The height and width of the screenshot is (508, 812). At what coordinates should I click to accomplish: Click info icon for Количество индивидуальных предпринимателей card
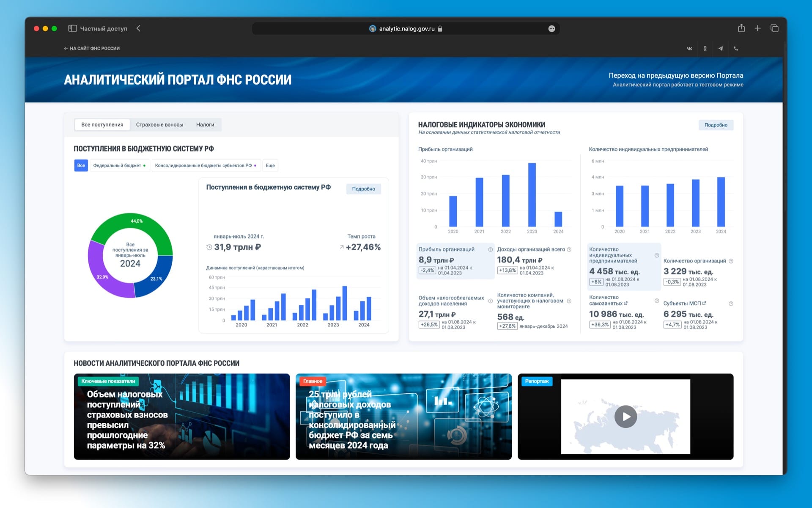coord(657,255)
